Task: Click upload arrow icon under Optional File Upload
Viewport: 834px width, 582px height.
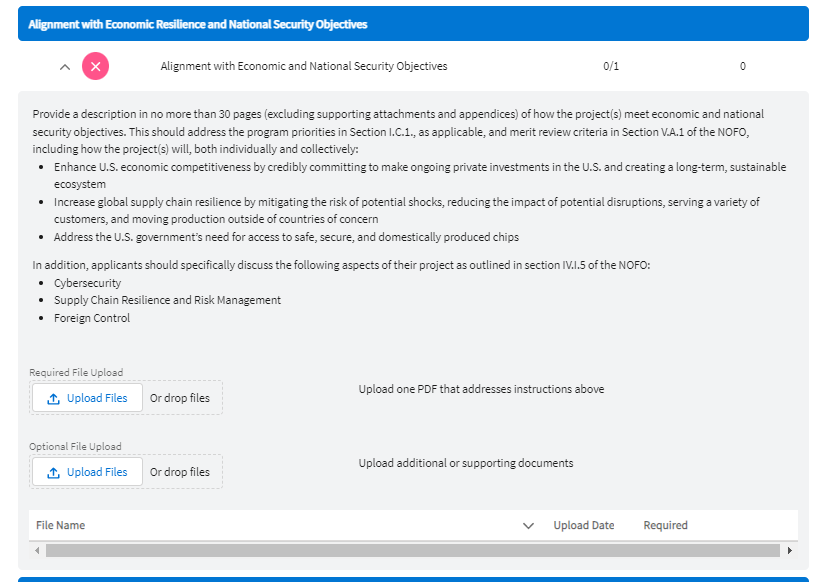Action: [54, 472]
